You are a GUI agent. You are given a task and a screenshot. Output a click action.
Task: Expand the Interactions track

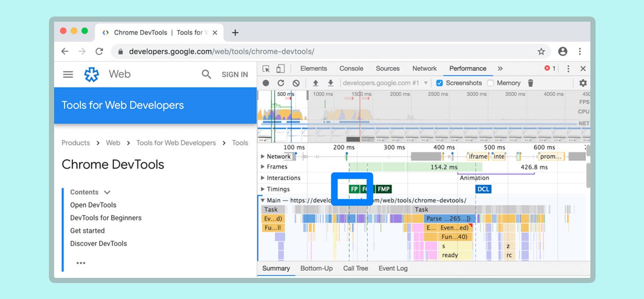[263, 178]
